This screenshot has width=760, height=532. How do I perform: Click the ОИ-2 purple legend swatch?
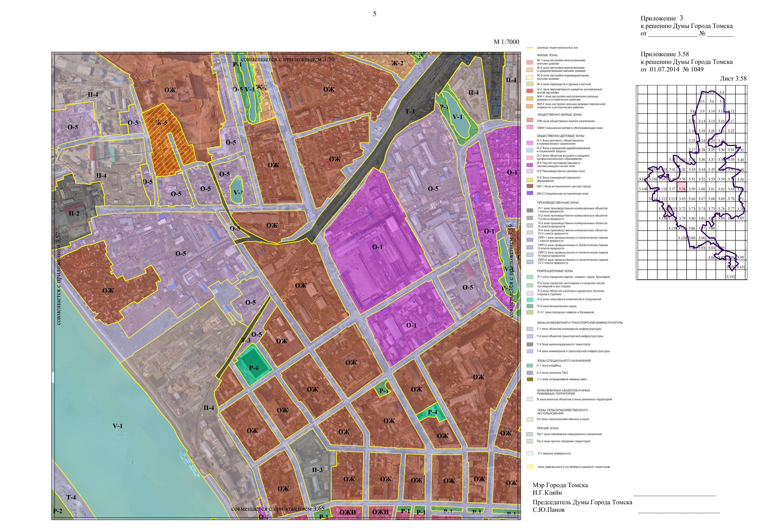pos(530,193)
